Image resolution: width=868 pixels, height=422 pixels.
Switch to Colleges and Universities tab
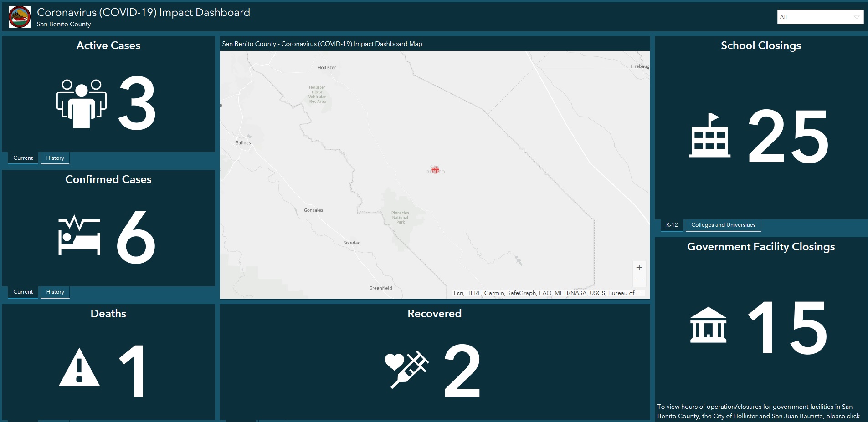[x=723, y=225]
